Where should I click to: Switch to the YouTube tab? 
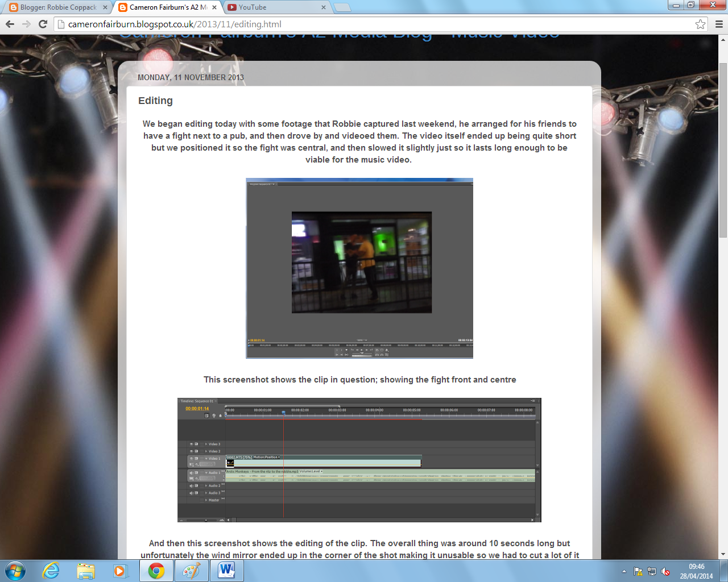point(275,7)
